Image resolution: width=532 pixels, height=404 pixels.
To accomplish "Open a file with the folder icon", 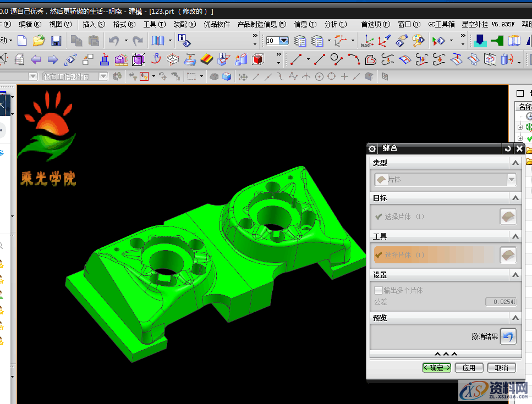I will coord(39,41).
